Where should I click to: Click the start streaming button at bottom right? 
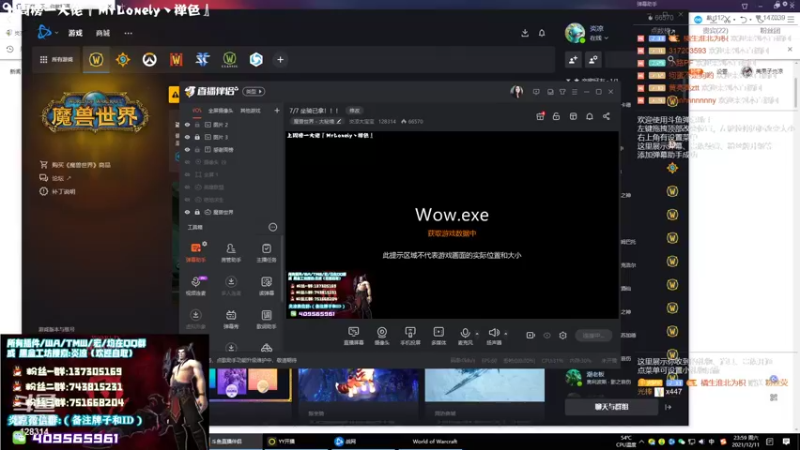point(593,335)
